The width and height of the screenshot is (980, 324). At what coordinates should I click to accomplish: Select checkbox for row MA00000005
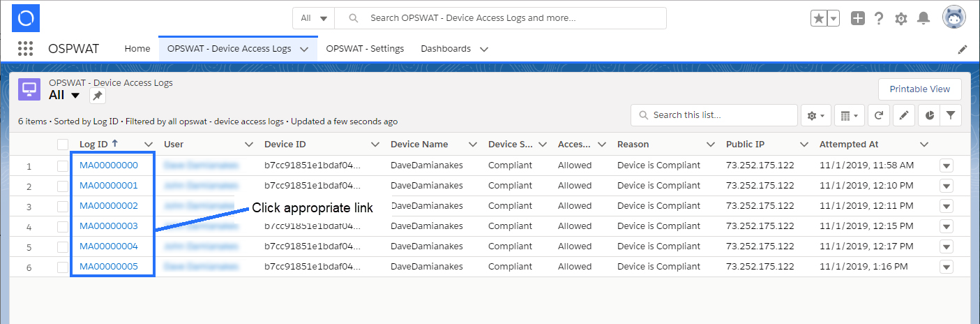click(x=63, y=267)
